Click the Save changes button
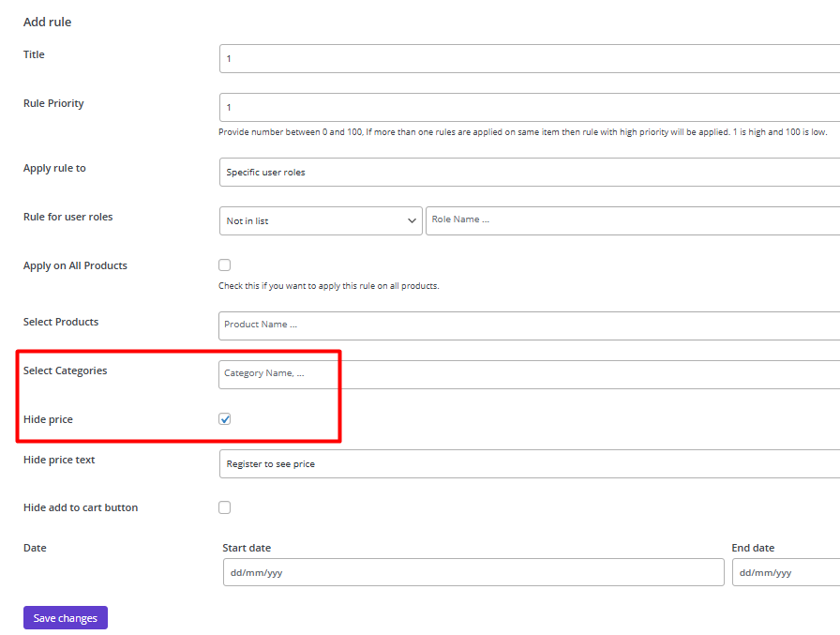 [x=66, y=618]
